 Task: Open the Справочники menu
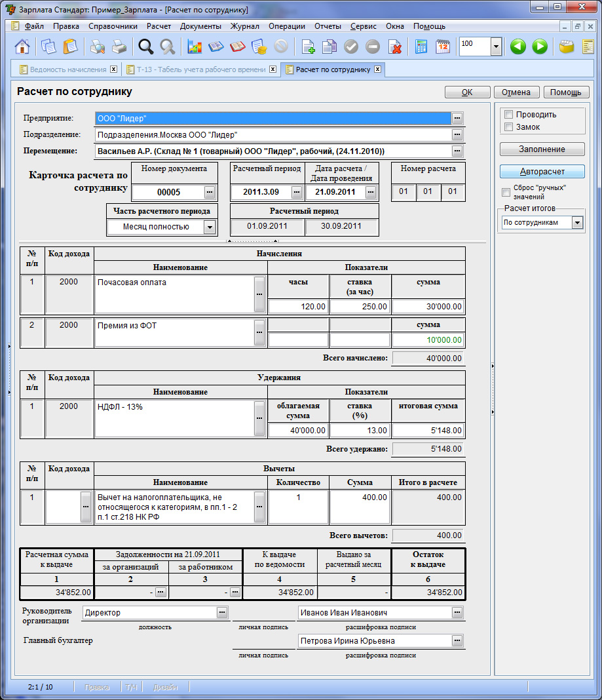pyautogui.click(x=113, y=26)
